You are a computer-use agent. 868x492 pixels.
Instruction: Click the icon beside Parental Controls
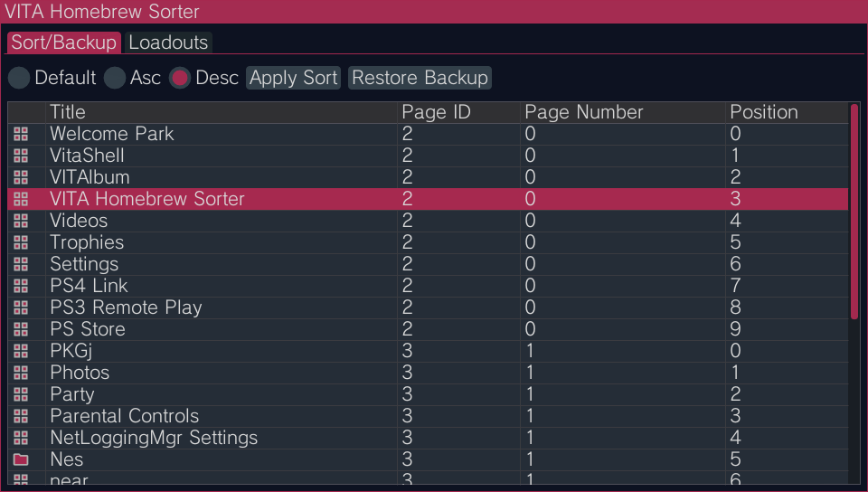click(21, 416)
